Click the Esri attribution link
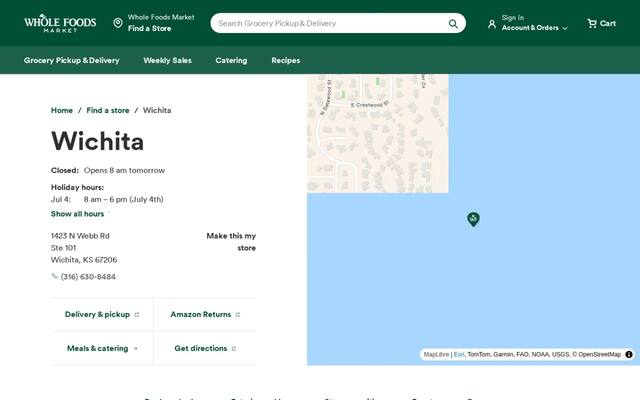The image size is (640, 400). [459, 354]
